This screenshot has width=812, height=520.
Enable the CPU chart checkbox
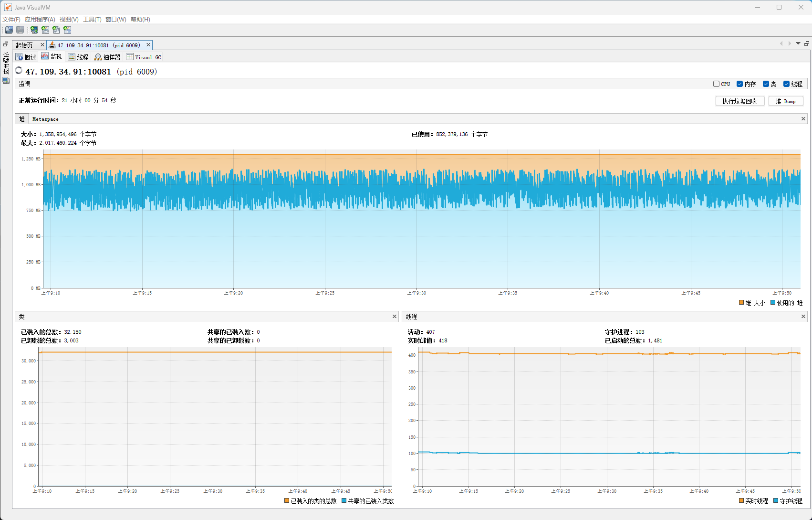click(x=716, y=84)
